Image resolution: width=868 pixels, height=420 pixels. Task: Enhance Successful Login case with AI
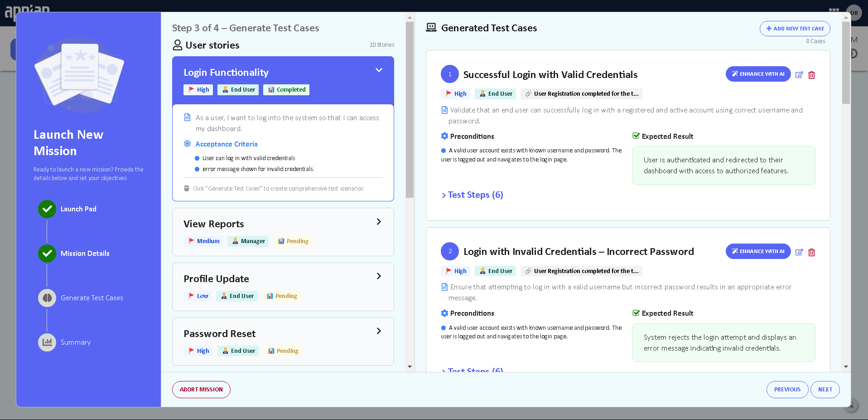pyautogui.click(x=758, y=74)
